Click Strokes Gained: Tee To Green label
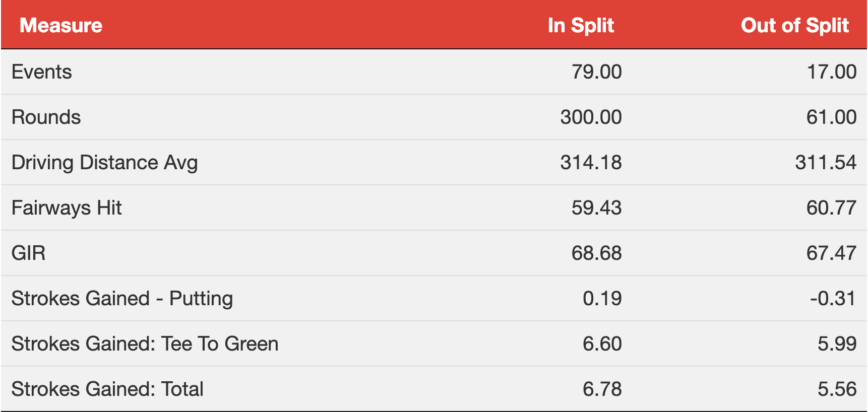Screen dimensions: 868x412 (145, 344)
